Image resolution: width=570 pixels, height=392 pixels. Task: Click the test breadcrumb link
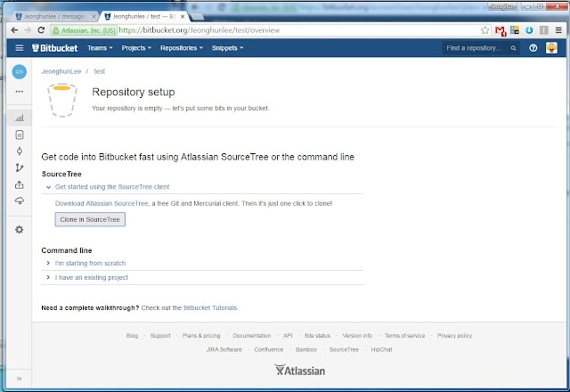[99, 71]
